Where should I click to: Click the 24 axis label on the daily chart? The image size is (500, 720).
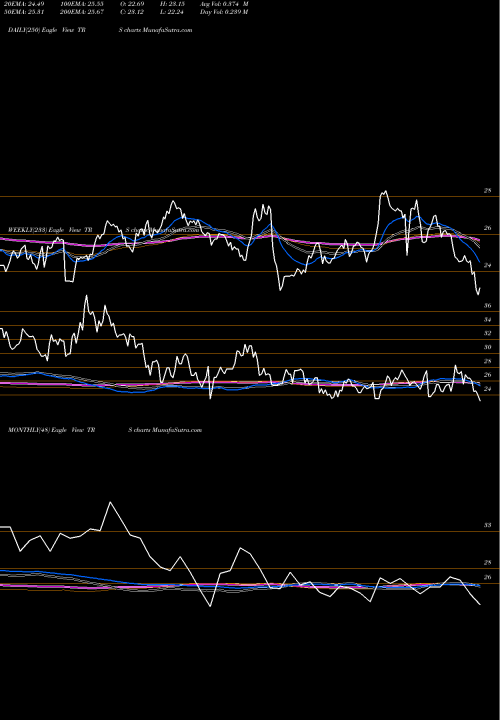(x=488, y=265)
